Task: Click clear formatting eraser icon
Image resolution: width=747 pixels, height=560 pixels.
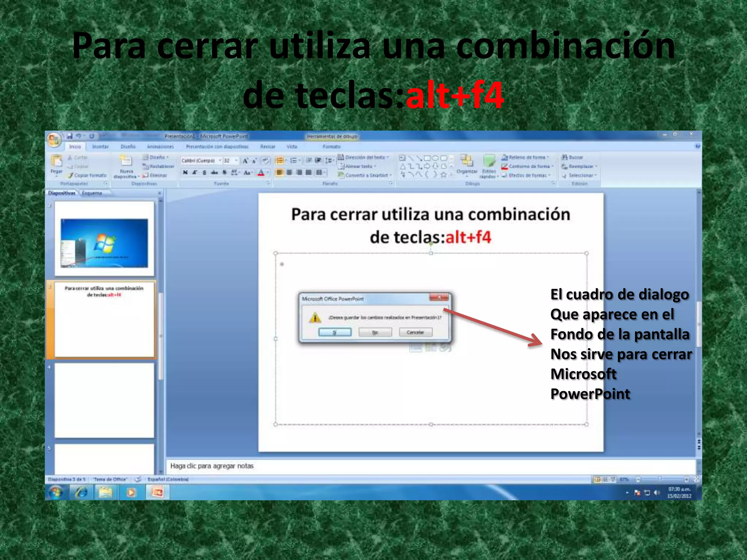Action: pyautogui.click(x=266, y=161)
